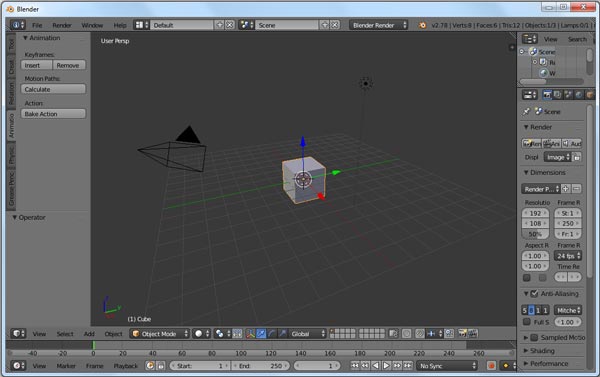The width and height of the screenshot is (600, 377).
Task: Click the OpenGL render animation clapper icon
Action: 473,334
